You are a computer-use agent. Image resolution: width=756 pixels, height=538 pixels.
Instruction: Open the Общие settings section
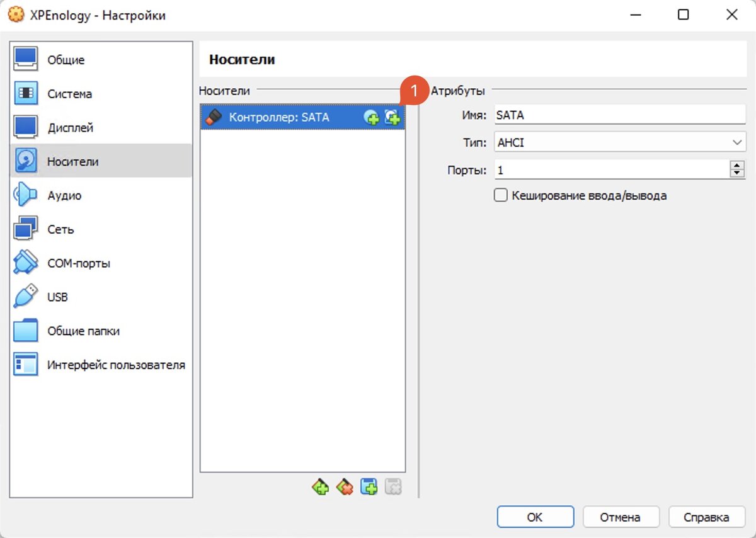(x=101, y=60)
